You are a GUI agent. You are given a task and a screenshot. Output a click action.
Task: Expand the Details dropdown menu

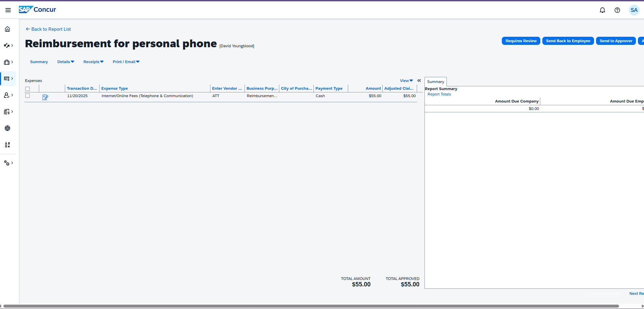coord(66,62)
